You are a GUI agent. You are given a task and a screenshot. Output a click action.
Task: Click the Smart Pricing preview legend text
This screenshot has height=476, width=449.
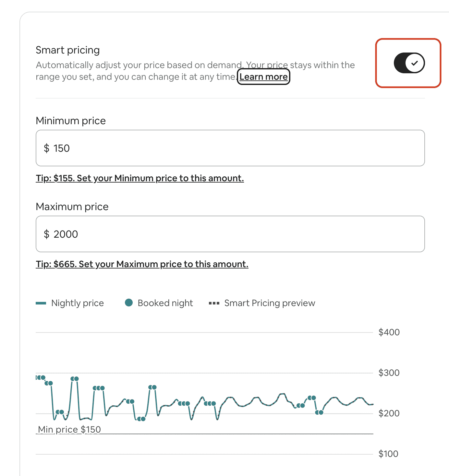pos(270,303)
